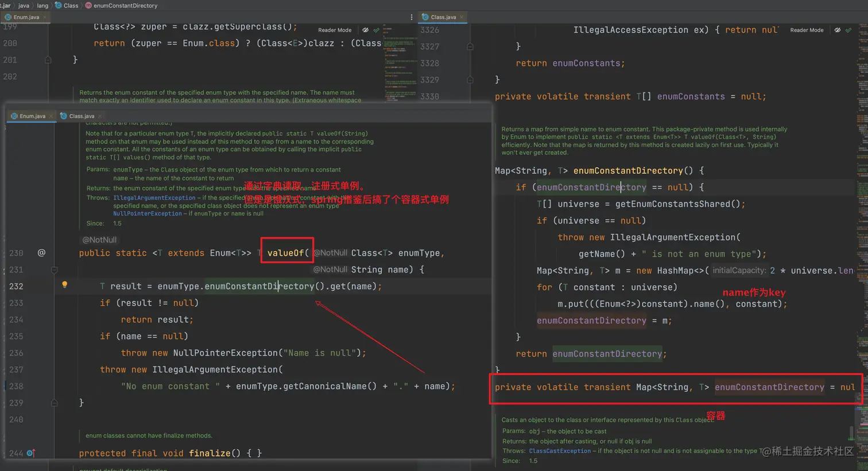
Task: Click the @NotNull hint before 'String name'
Action: pyautogui.click(x=331, y=270)
